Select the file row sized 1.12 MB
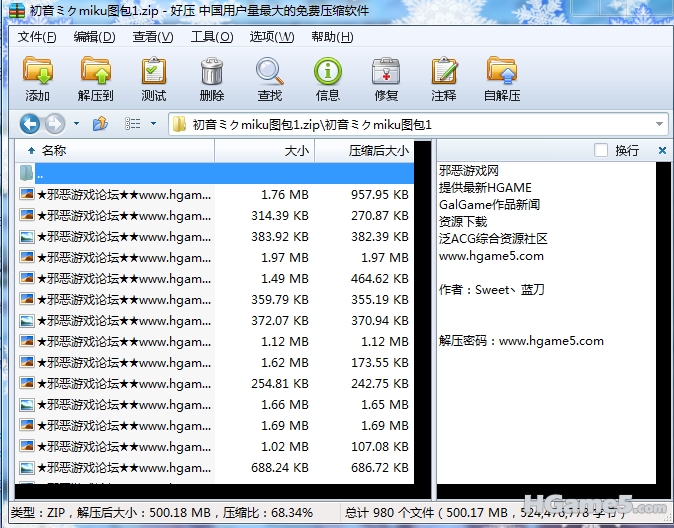Screen dimensions: 674x528 point(215,341)
